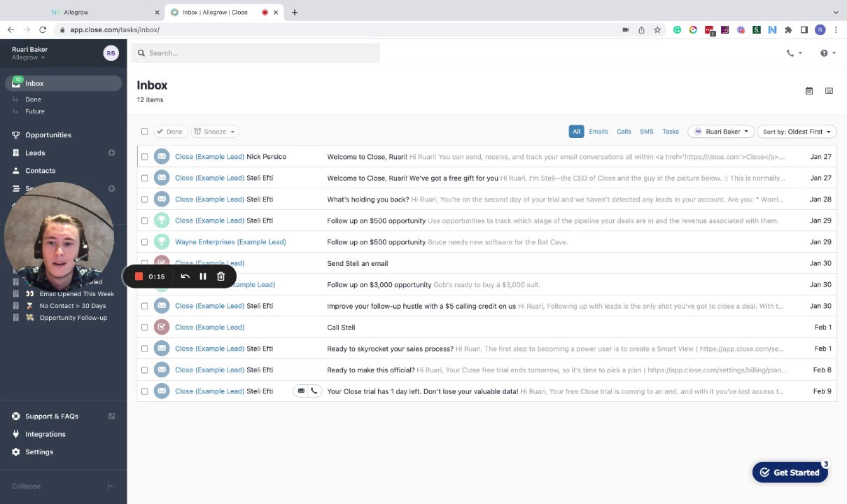847x504 pixels.
Task: Click the share page icon in address bar
Action: coord(641,30)
